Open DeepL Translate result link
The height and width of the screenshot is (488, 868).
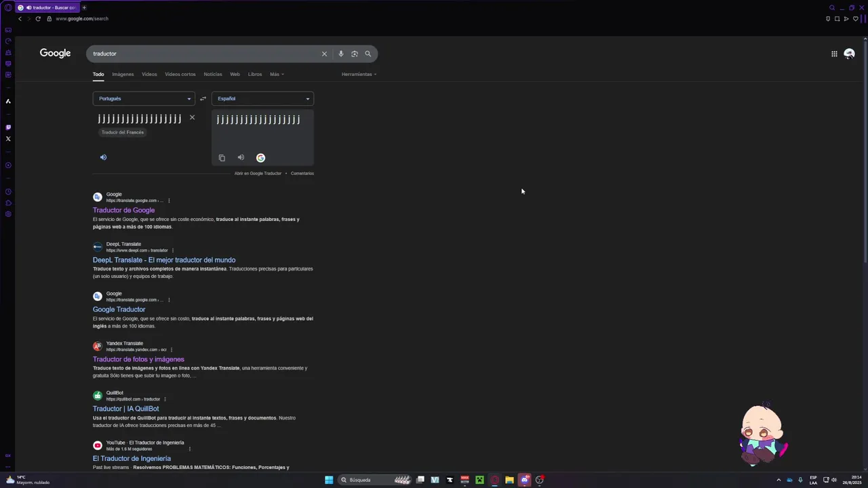click(164, 260)
